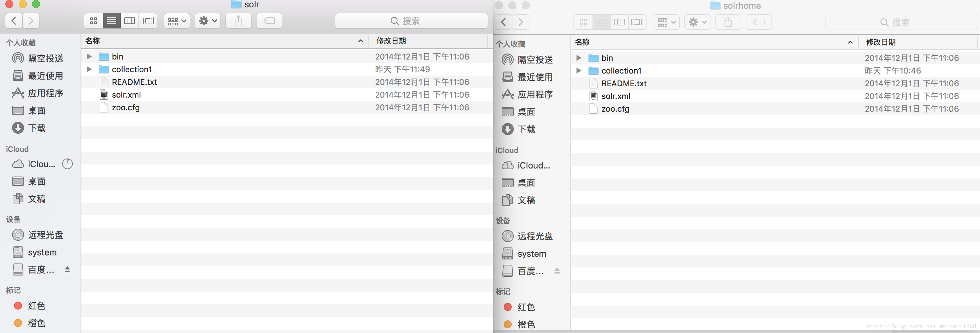Open arrange-by dropdown in solrhome window
This screenshot has height=333, width=980.
(666, 22)
